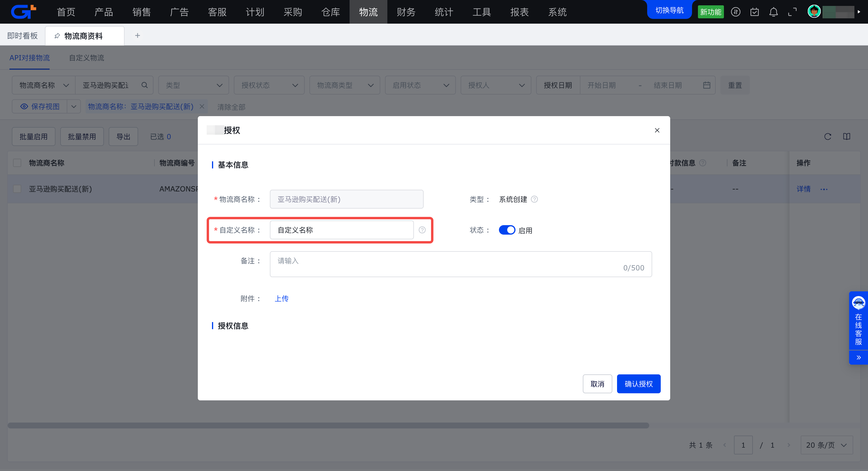
Task: Click the refresh icon above the table
Action: 828,137
